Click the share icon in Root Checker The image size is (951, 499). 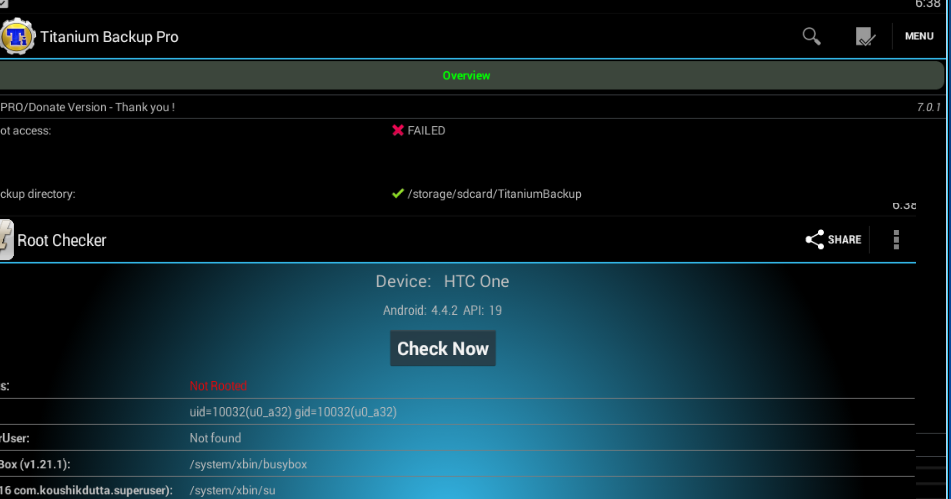[814, 239]
